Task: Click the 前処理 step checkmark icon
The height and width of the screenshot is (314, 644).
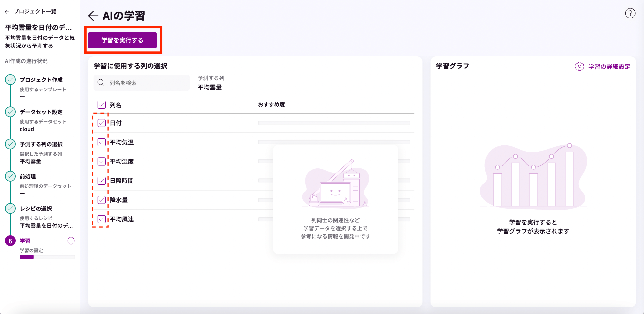Action: [x=10, y=176]
